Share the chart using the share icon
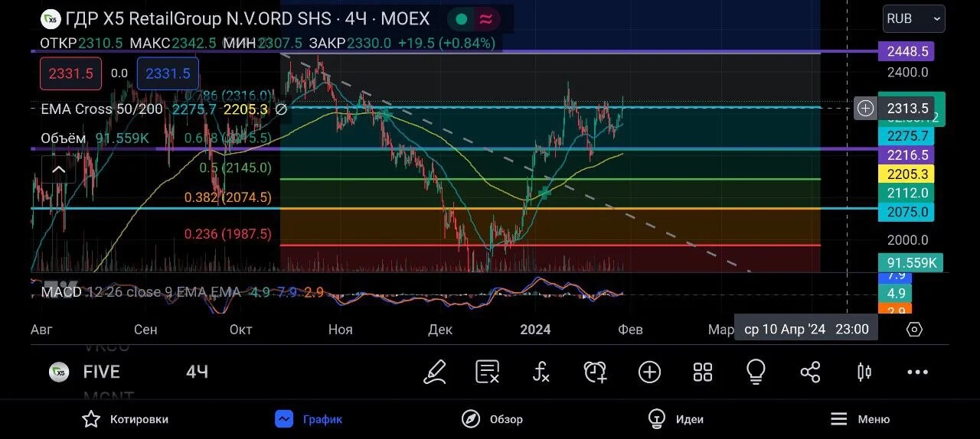This screenshot has height=439, width=980. pos(810,372)
